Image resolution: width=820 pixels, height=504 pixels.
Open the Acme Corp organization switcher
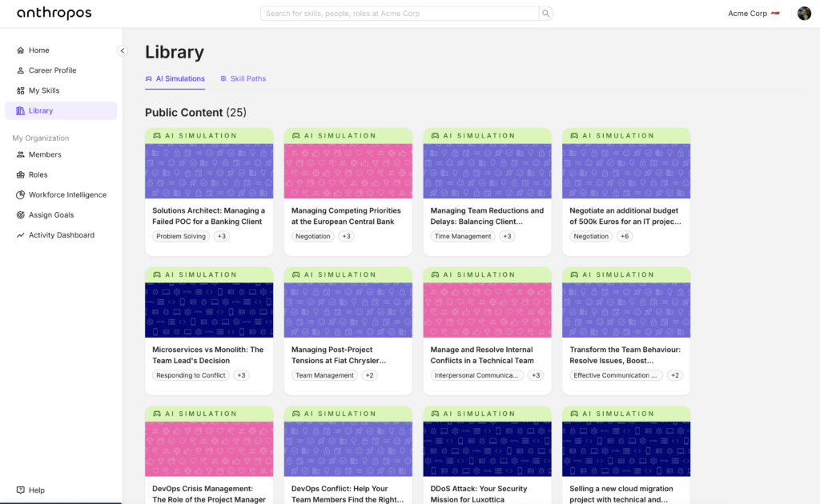point(753,14)
